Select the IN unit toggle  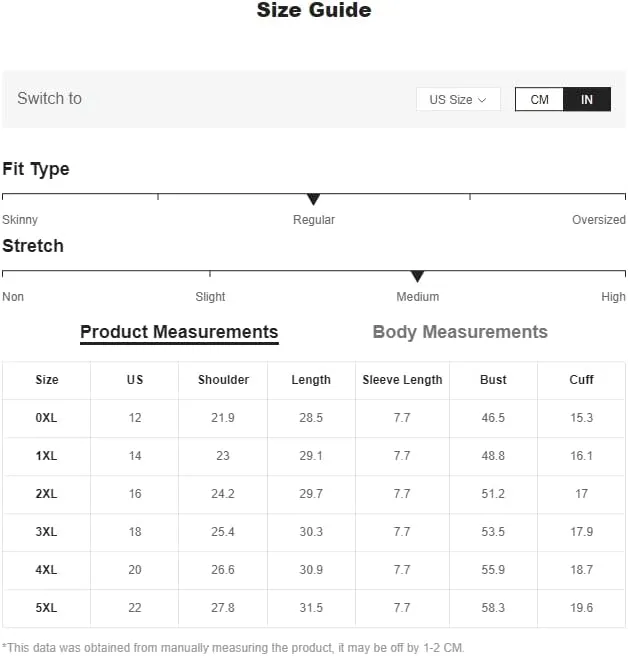[587, 100]
